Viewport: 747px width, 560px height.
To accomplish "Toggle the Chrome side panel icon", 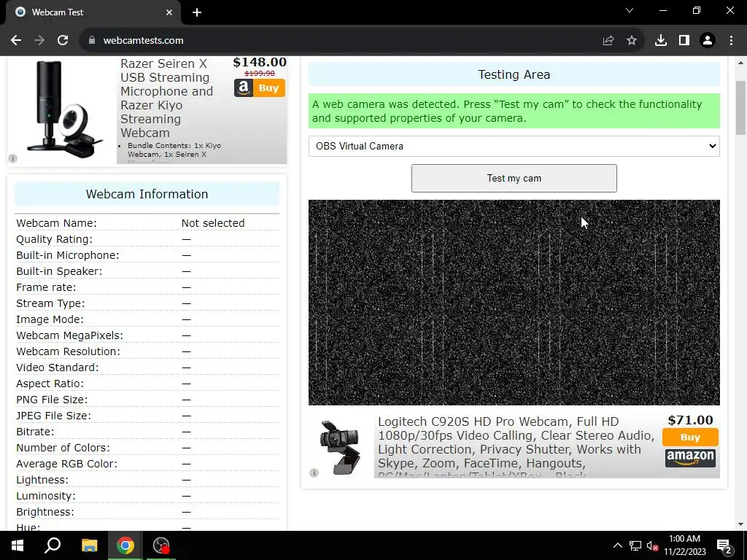I will [684, 41].
